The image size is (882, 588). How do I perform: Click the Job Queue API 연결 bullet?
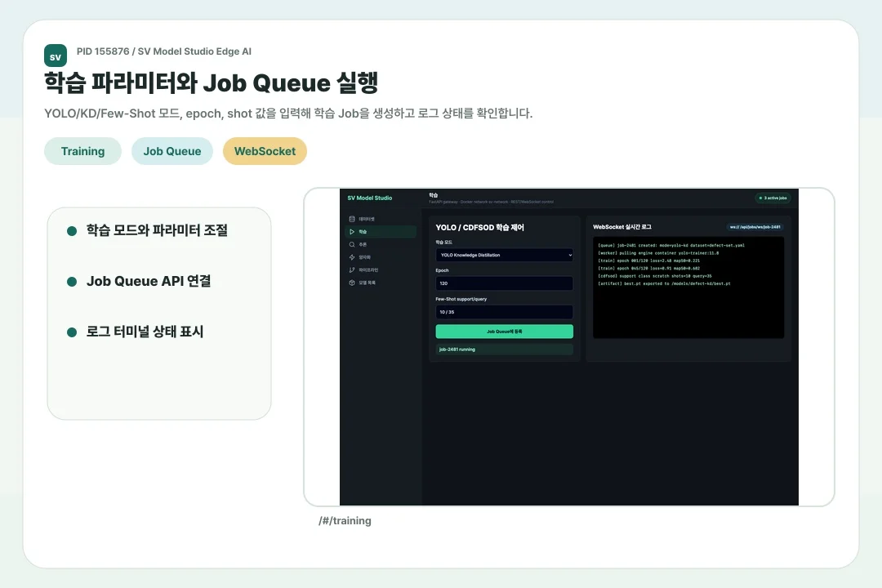coord(149,281)
